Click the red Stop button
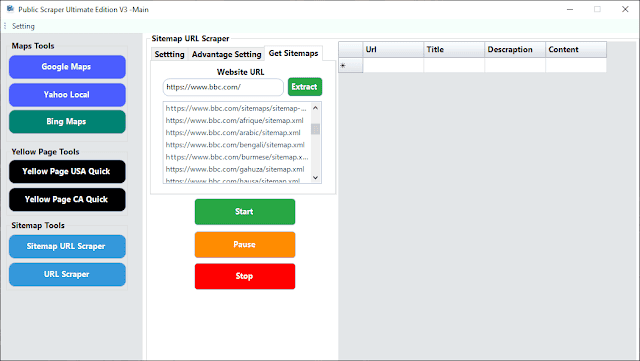The width and height of the screenshot is (640, 361). [x=245, y=276]
